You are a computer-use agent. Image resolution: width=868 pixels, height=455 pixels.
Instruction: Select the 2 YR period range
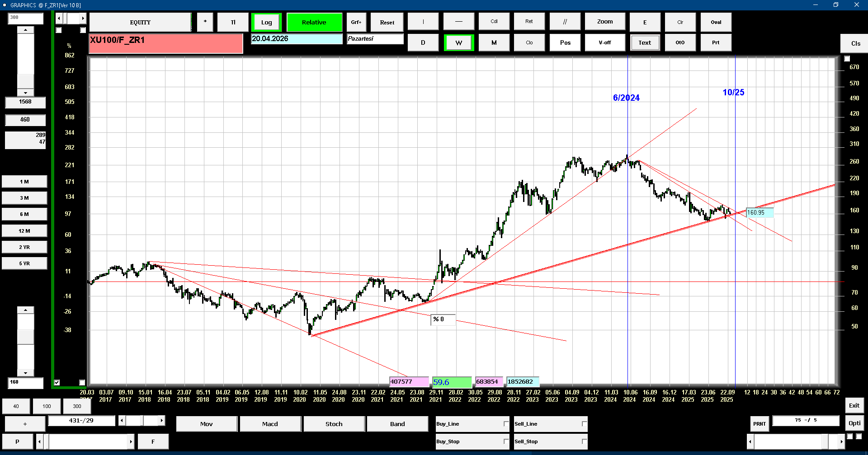pos(24,247)
